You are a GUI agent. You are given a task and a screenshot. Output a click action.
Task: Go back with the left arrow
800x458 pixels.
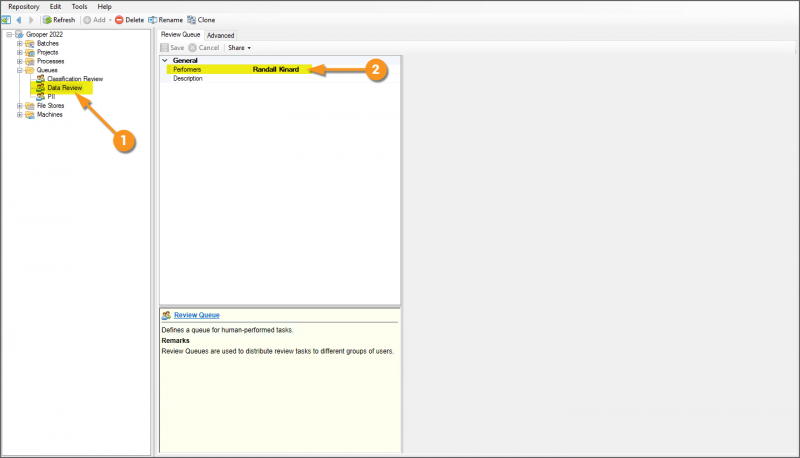coord(19,20)
